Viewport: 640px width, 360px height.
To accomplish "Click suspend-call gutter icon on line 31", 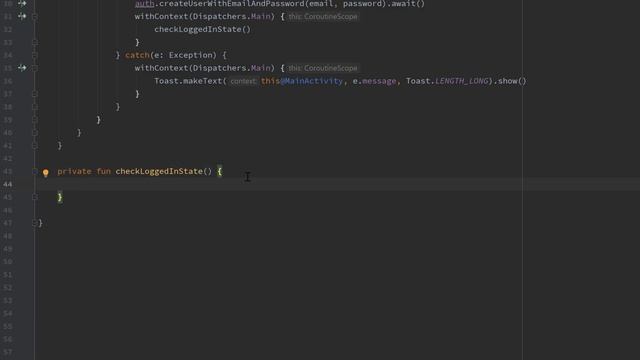I will click(22, 16).
